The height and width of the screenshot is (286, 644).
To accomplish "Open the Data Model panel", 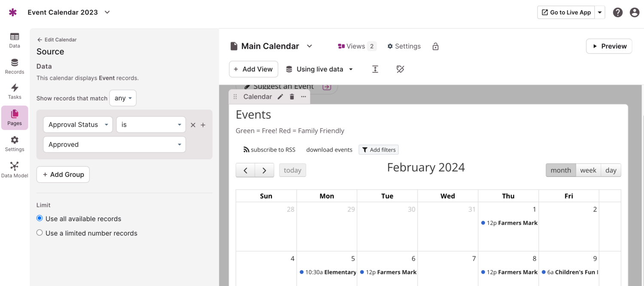I will pos(14,169).
